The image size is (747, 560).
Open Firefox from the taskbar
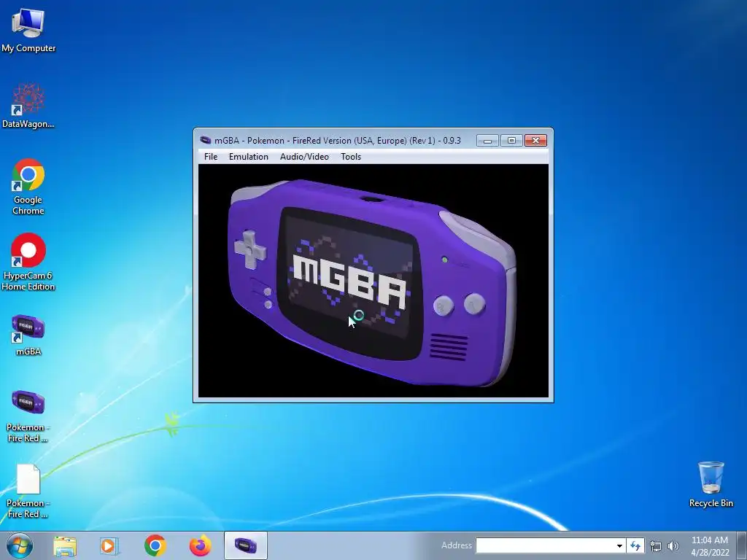click(x=200, y=545)
